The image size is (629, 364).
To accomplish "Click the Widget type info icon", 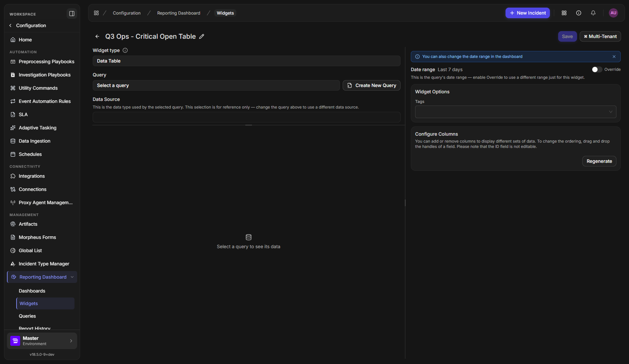I will (125, 50).
